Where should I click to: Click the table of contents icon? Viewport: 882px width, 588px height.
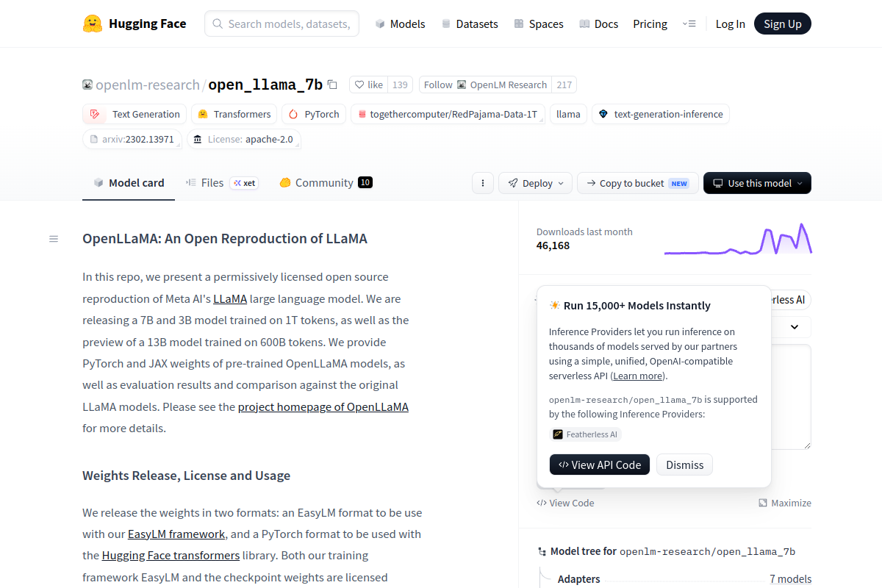coord(54,239)
